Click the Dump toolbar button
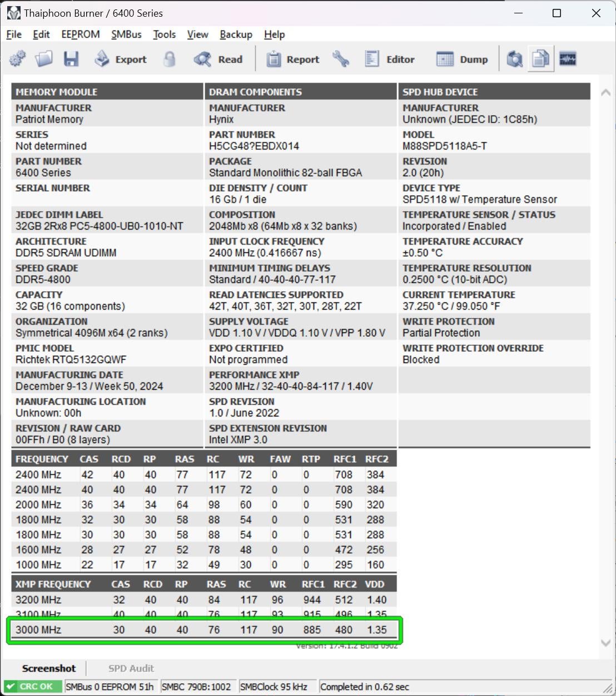Viewport: 616px width, 696px height. click(462, 59)
